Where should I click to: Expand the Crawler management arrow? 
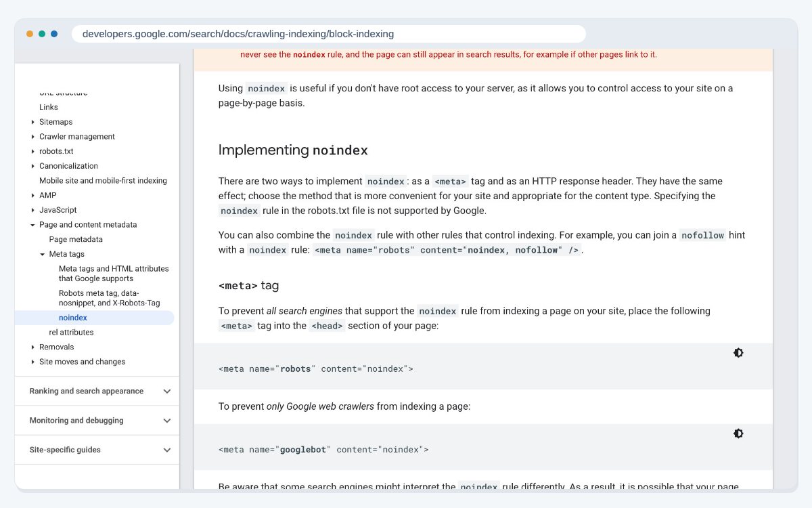[33, 137]
